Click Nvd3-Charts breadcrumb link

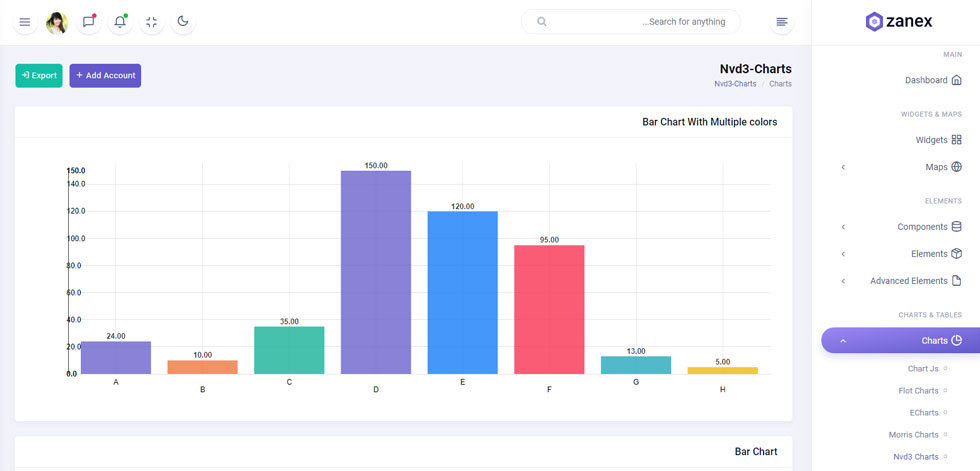735,84
